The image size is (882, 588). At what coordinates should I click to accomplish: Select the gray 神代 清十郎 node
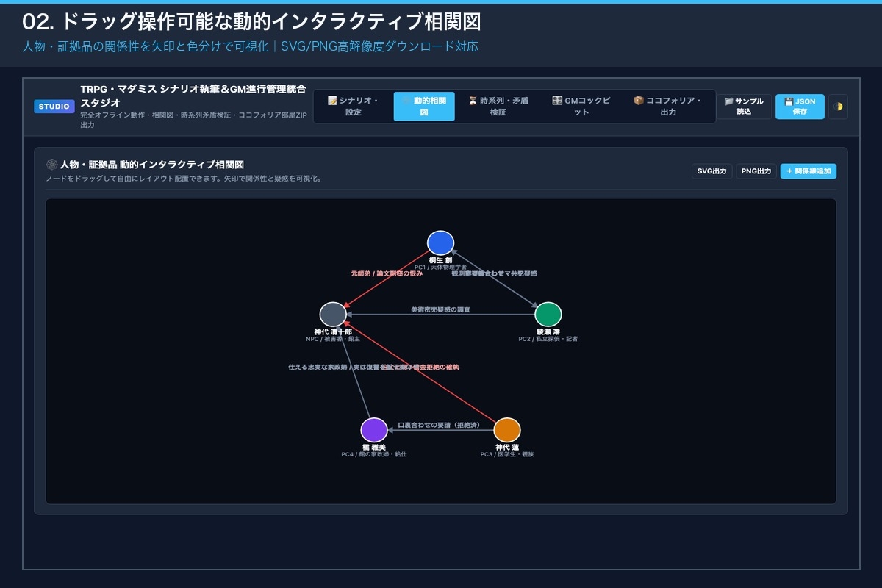coord(333,315)
